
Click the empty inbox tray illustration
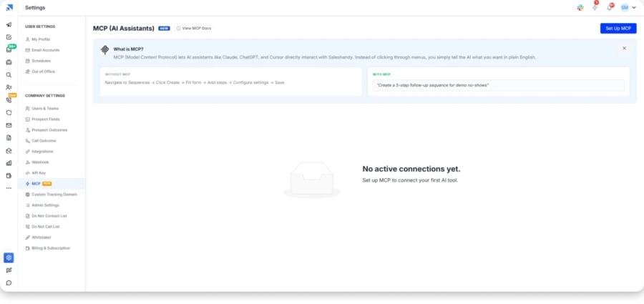coord(312,180)
